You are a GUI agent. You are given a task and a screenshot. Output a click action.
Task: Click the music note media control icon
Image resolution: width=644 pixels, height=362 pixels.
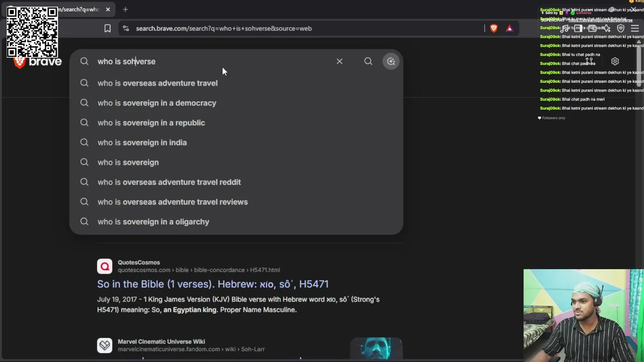point(565,29)
